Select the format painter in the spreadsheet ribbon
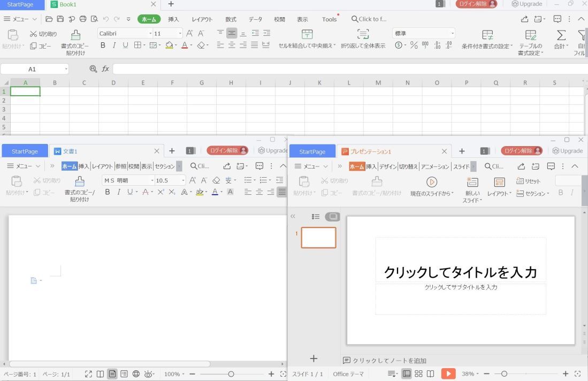This screenshot has height=381, width=588. (75, 40)
